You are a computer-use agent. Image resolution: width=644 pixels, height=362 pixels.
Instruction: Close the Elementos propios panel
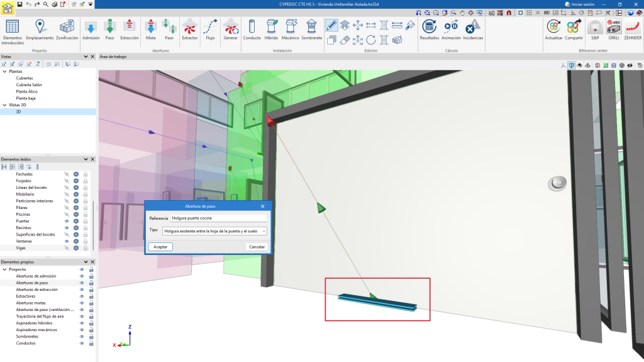92,262
